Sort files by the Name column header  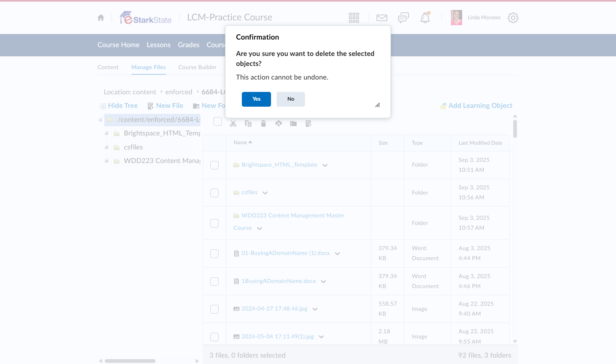243,143
